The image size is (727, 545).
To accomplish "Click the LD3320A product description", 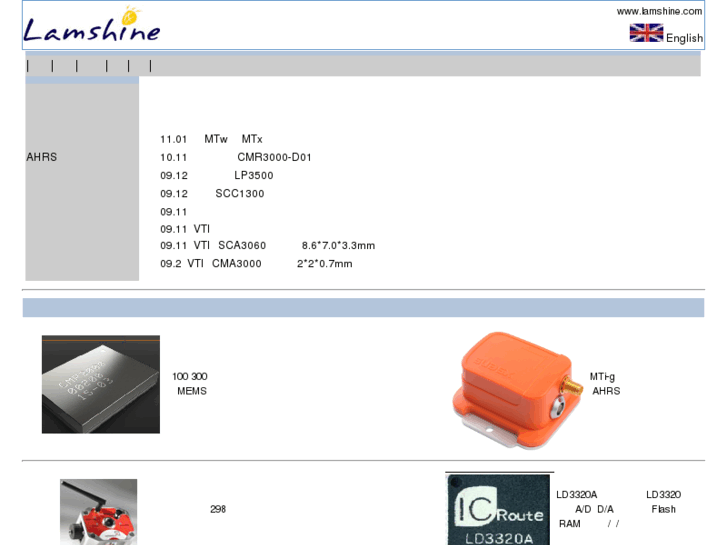I will 619,509.
